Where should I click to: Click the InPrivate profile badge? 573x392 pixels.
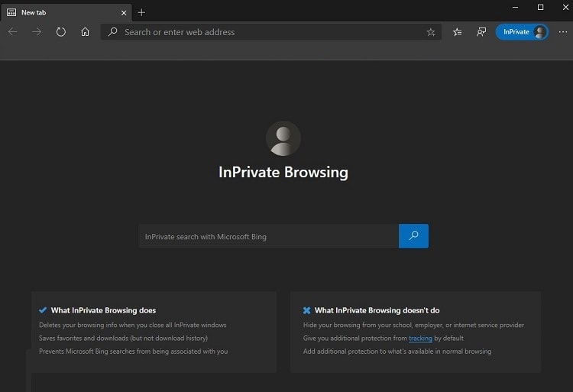click(x=522, y=32)
